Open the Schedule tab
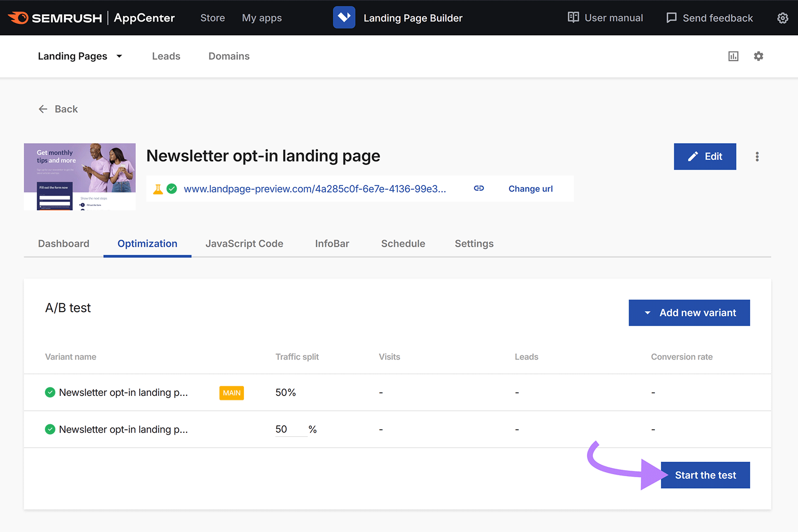The image size is (798, 532). click(x=402, y=243)
